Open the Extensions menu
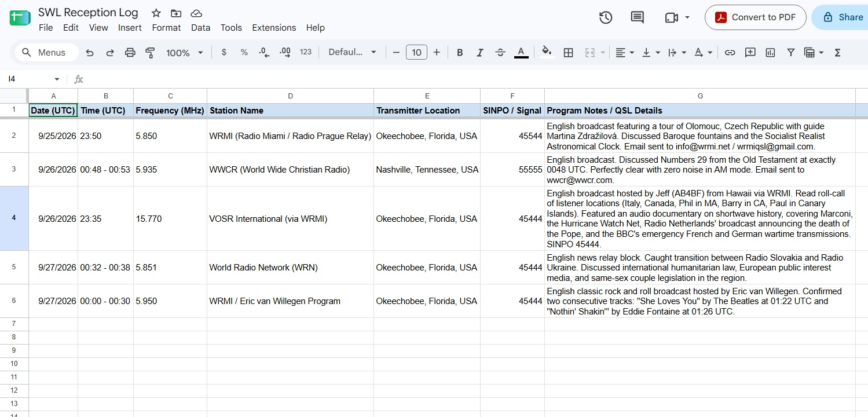Screen dimensions: 868x417 (x=274, y=28)
